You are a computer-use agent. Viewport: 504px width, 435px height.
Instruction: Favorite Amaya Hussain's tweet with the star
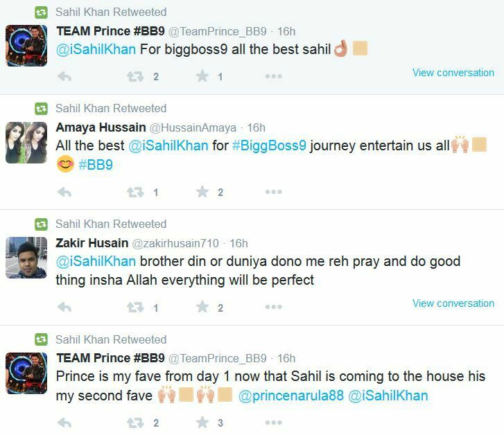202,192
